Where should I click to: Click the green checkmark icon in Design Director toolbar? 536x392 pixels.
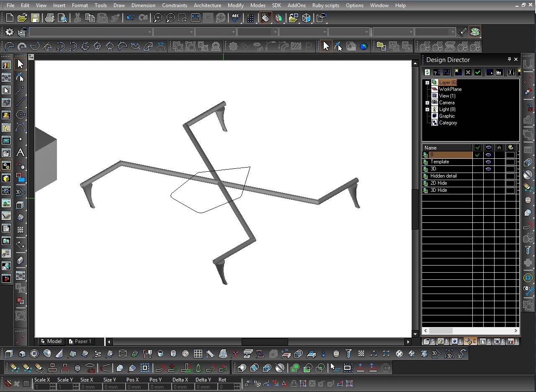tap(478, 72)
